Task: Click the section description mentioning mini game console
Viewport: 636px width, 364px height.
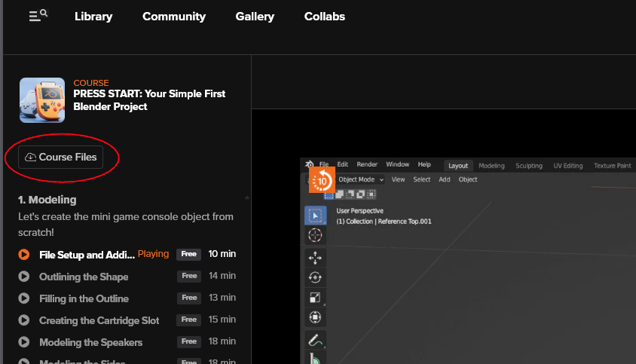Action: point(125,225)
